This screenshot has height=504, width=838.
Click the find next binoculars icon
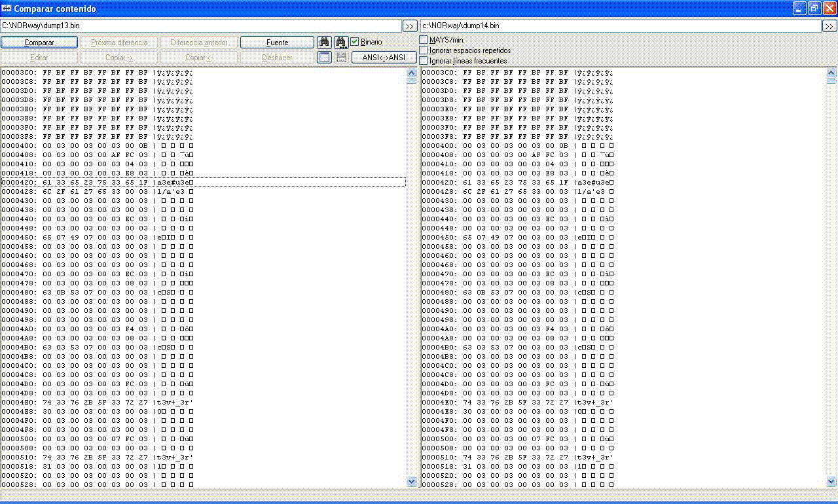click(341, 43)
